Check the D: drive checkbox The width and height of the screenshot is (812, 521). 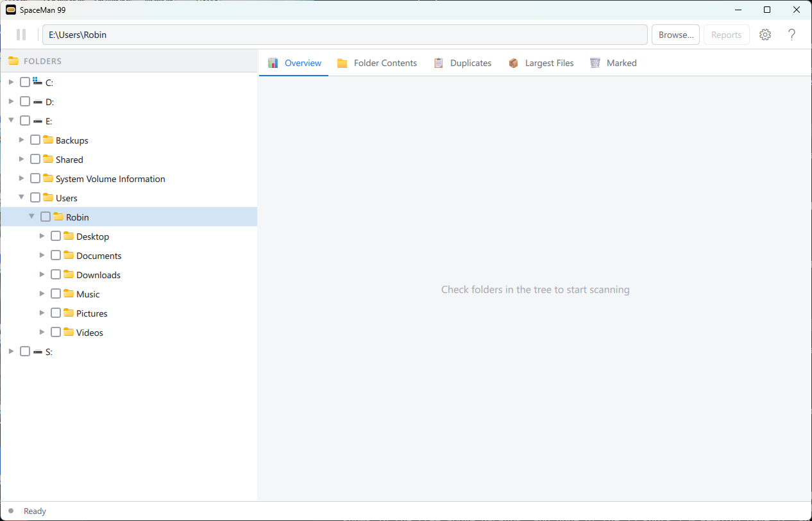25,101
